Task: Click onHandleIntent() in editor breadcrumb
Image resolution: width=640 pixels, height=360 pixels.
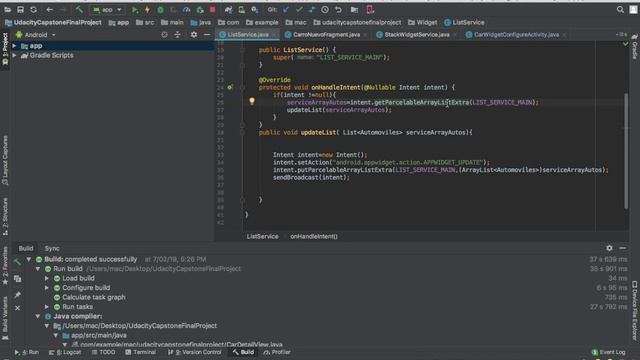Action: pyautogui.click(x=314, y=236)
